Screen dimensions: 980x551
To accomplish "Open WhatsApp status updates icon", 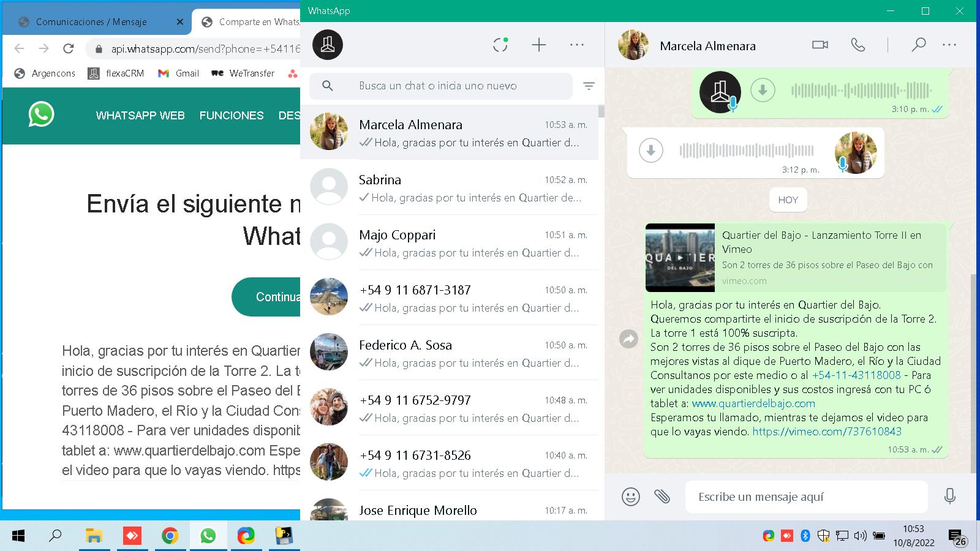I will (500, 45).
